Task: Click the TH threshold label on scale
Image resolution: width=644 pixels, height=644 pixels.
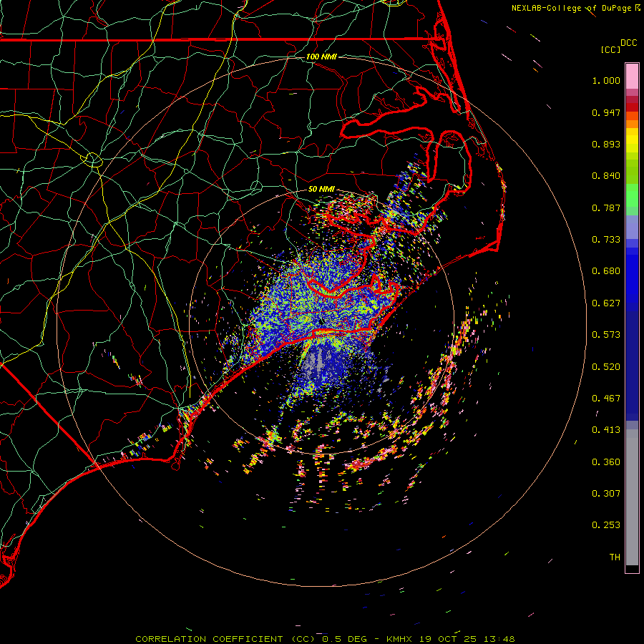Action: click(615, 557)
